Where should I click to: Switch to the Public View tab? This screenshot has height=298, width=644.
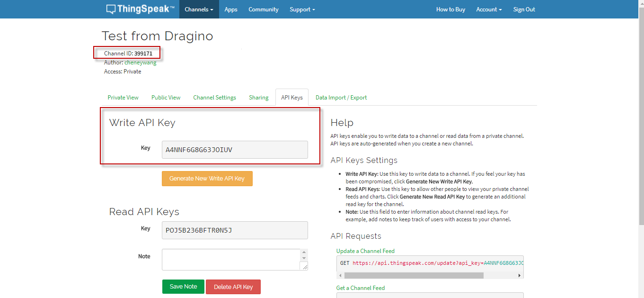(166, 98)
